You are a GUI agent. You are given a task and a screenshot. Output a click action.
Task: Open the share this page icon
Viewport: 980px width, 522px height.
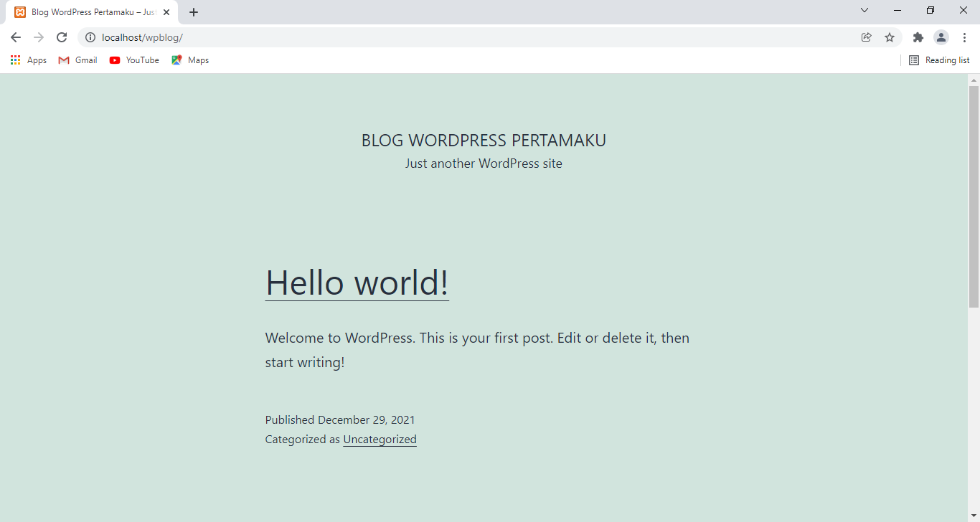(866, 37)
